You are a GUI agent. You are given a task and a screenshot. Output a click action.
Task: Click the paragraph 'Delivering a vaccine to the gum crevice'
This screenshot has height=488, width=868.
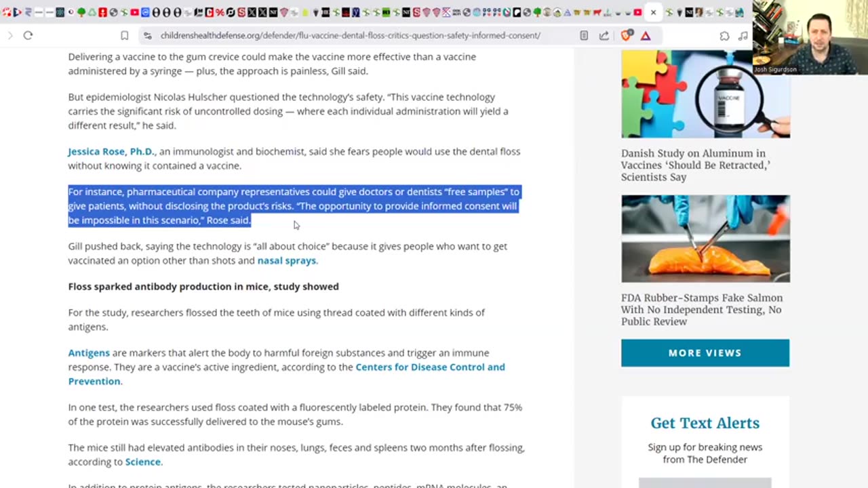point(272,64)
